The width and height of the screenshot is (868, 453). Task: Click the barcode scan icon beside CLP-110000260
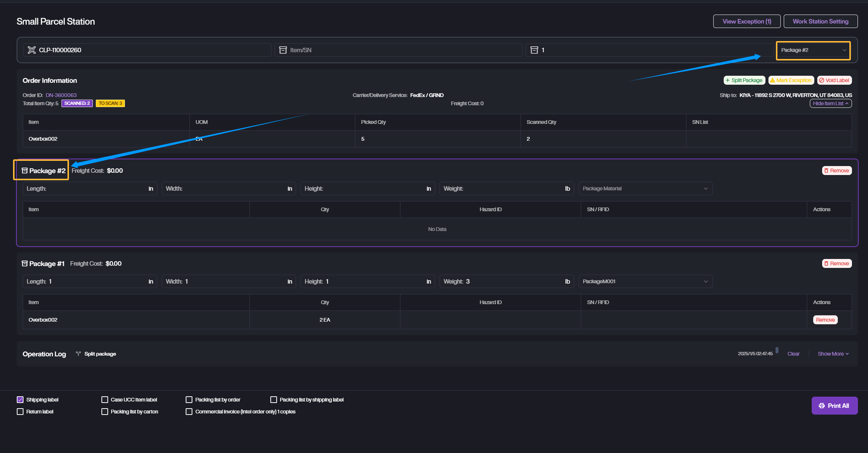click(32, 50)
